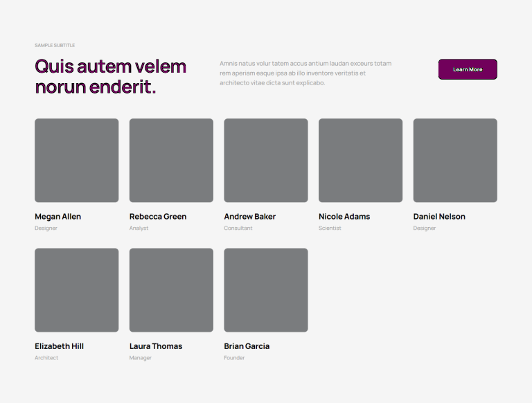Open Laura Thomas' photo thumbnail
The image size is (532, 403).
171,290
